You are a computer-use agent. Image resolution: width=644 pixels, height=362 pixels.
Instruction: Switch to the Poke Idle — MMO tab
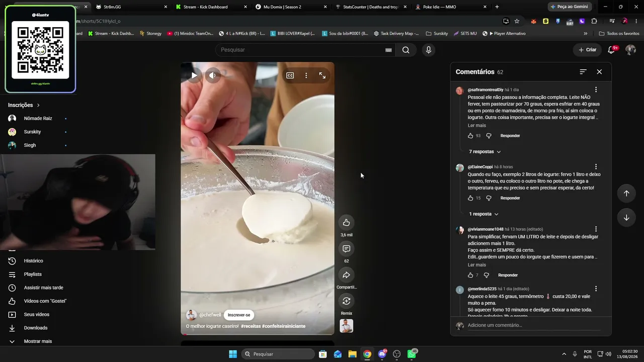click(x=451, y=7)
